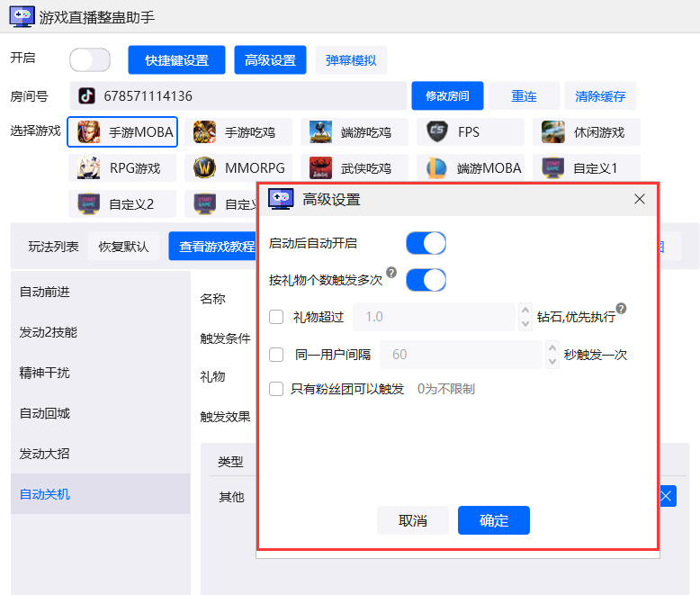Open 快捷键设置 button
Image resolution: width=700 pixels, height=595 pixels.
(x=176, y=59)
